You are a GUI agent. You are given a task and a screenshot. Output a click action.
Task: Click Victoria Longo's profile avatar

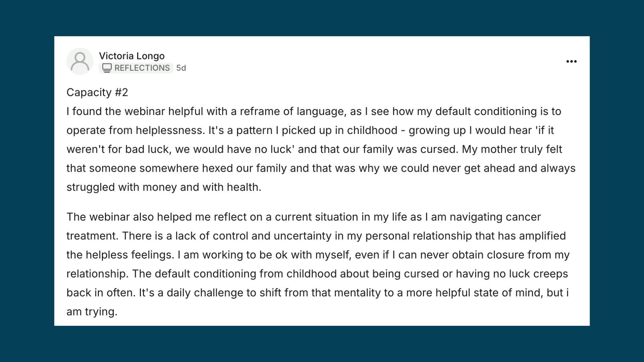(x=80, y=61)
